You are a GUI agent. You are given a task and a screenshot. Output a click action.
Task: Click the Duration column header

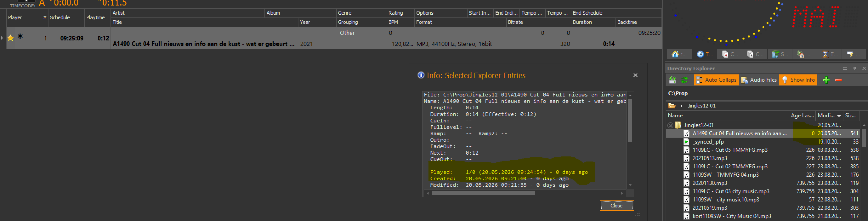[593, 22]
